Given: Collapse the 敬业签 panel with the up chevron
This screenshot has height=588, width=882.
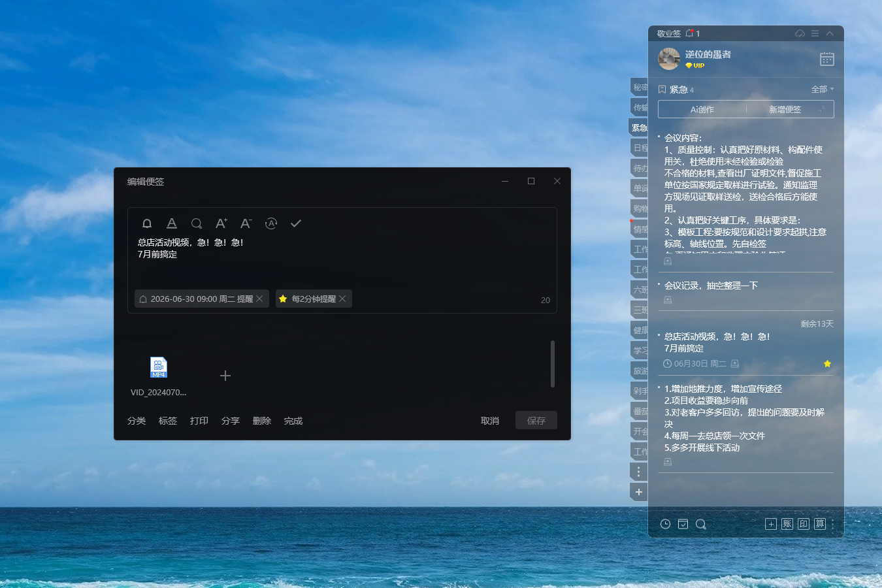Looking at the screenshot, I should 830,33.
